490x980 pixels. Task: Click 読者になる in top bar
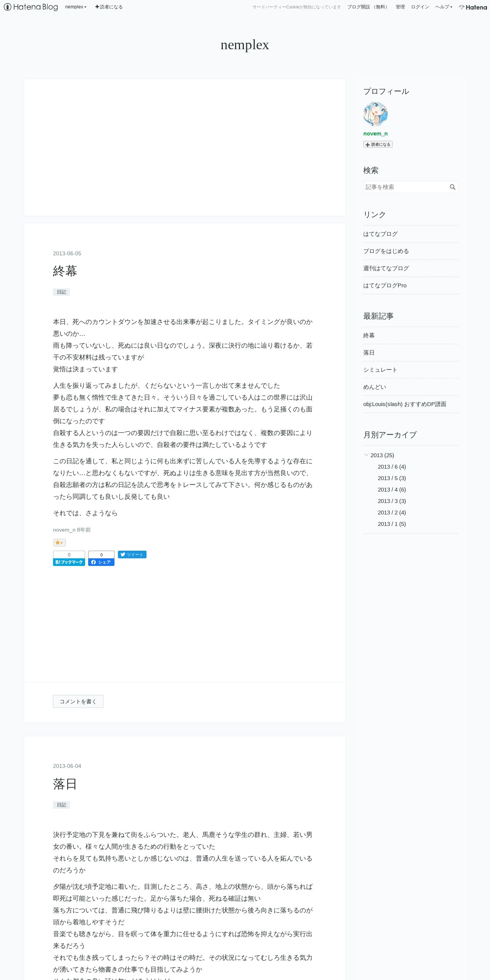click(109, 7)
